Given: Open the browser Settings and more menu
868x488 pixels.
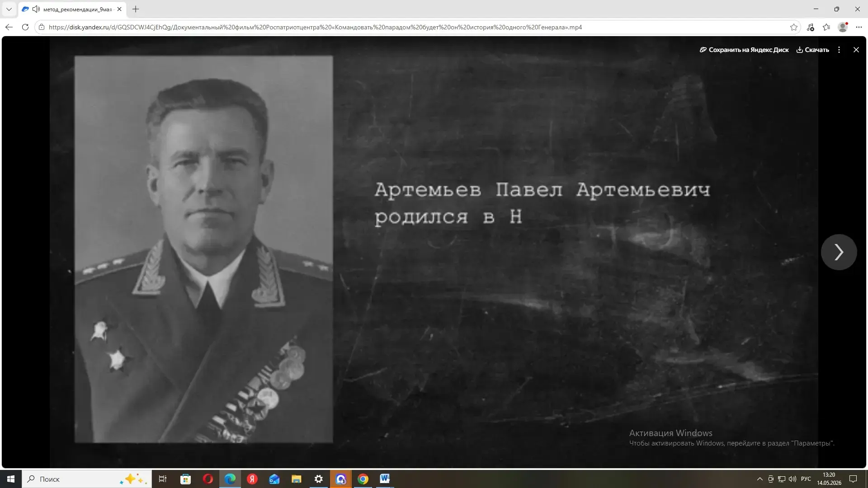Looking at the screenshot, I should (859, 27).
